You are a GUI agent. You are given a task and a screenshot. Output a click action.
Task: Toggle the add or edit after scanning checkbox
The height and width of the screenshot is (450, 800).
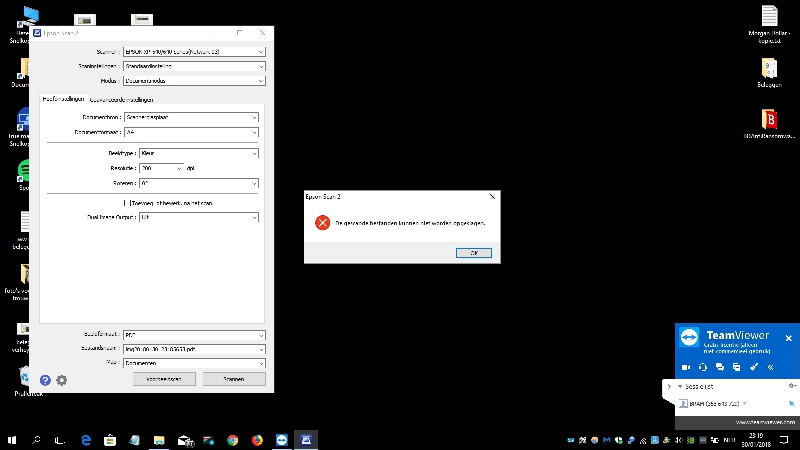pyautogui.click(x=127, y=203)
